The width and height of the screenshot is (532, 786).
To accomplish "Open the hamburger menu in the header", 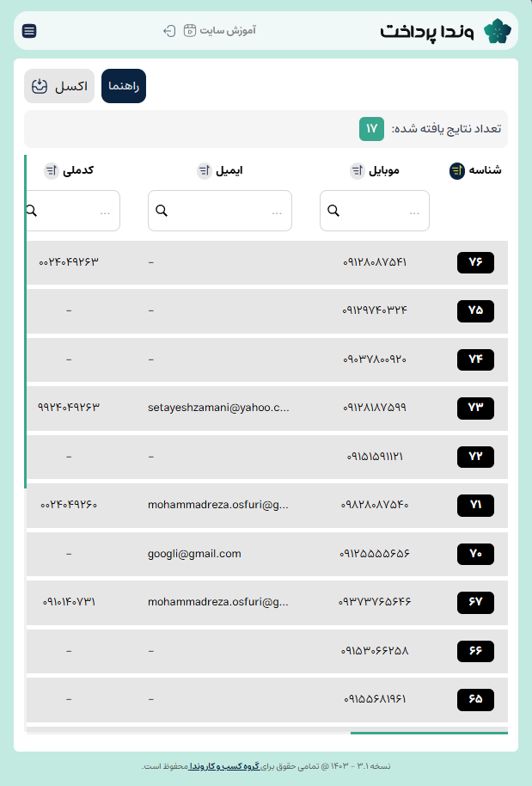I will [x=29, y=31].
